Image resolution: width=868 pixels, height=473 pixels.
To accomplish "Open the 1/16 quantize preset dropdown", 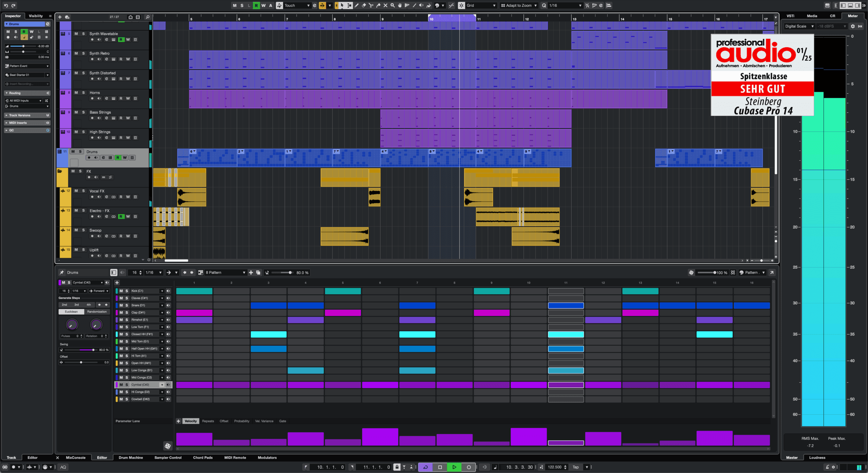I will tap(565, 5).
